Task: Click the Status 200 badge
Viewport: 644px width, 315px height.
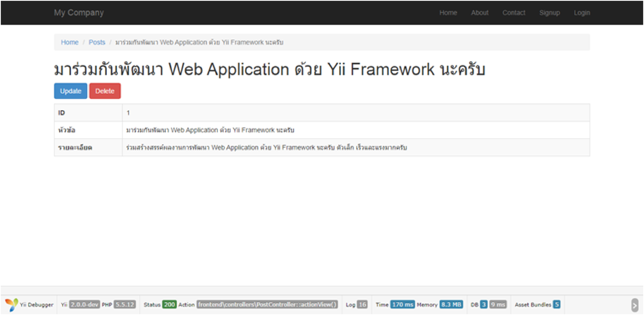Action: [169, 305]
